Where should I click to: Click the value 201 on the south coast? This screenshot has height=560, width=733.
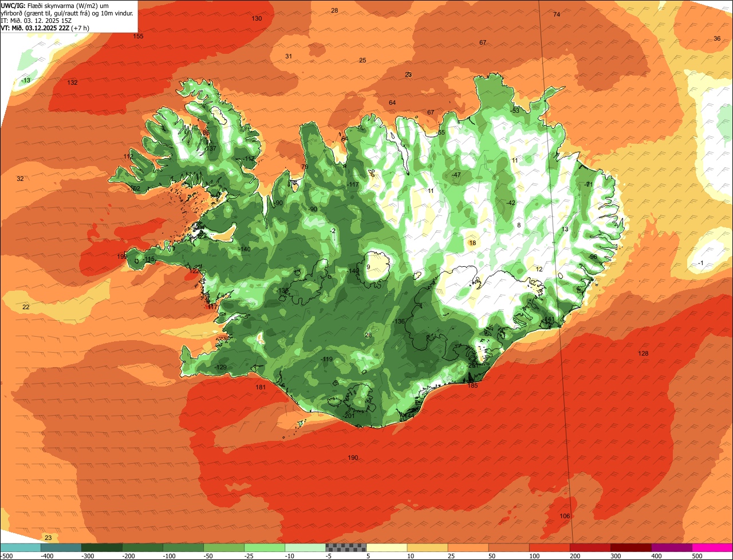[350, 416]
